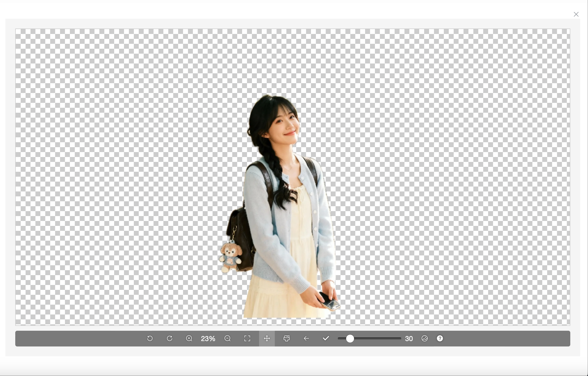Viewport: 588px width, 376px height.
Task: Click the back arrow restore icon
Action: [x=306, y=339]
